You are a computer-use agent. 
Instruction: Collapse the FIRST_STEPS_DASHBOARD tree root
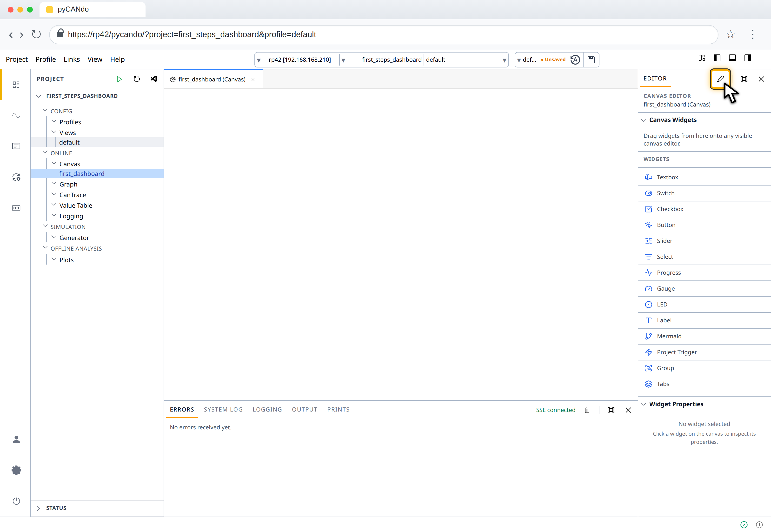point(39,96)
